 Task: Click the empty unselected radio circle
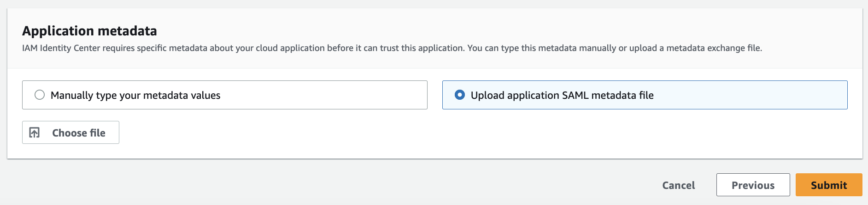pyautogui.click(x=40, y=95)
